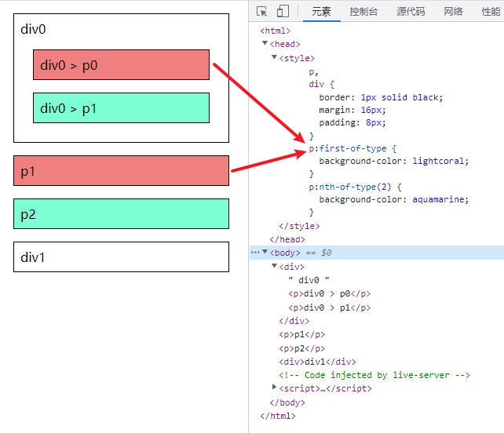Viewport: 504px width, 433px height.
Task: Select the <p>div0 > p1</p> node
Action: point(329,307)
